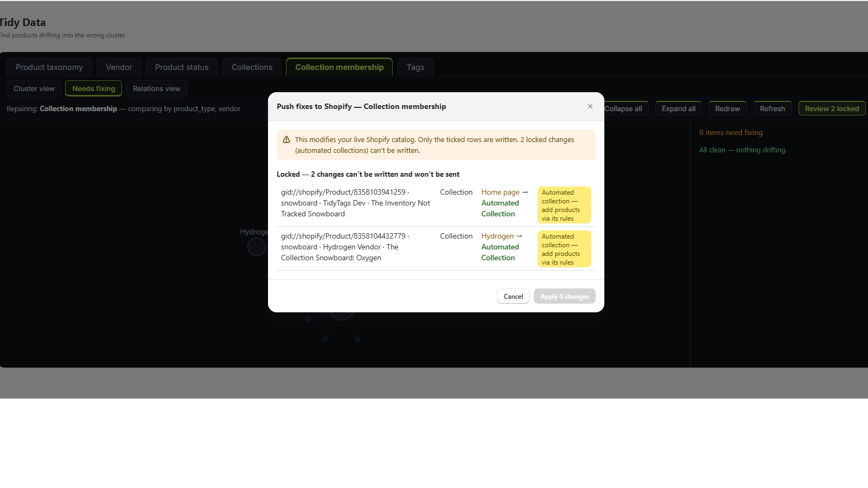The width and height of the screenshot is (868, 488).
Task: Click the Refresh button
Action: point(773,108)
